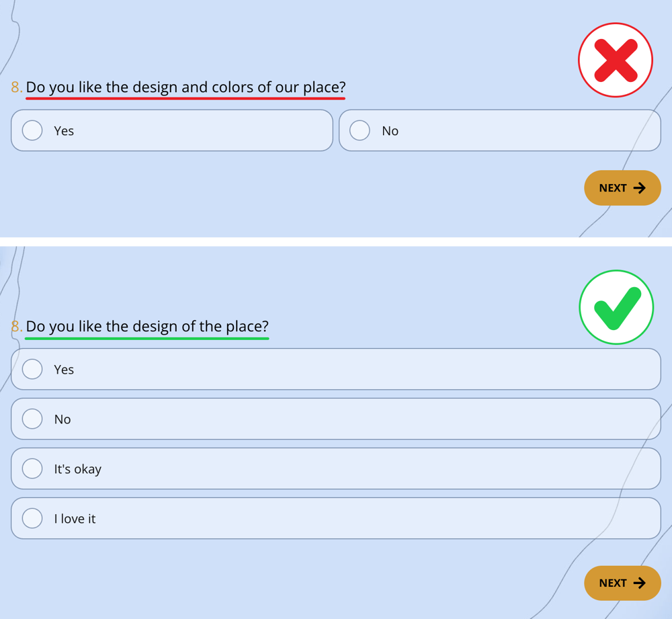Click the arrow inside the bottom NEXT button
Screen dimensions: 672x619
pyautogui.click(x=639, y=583)
